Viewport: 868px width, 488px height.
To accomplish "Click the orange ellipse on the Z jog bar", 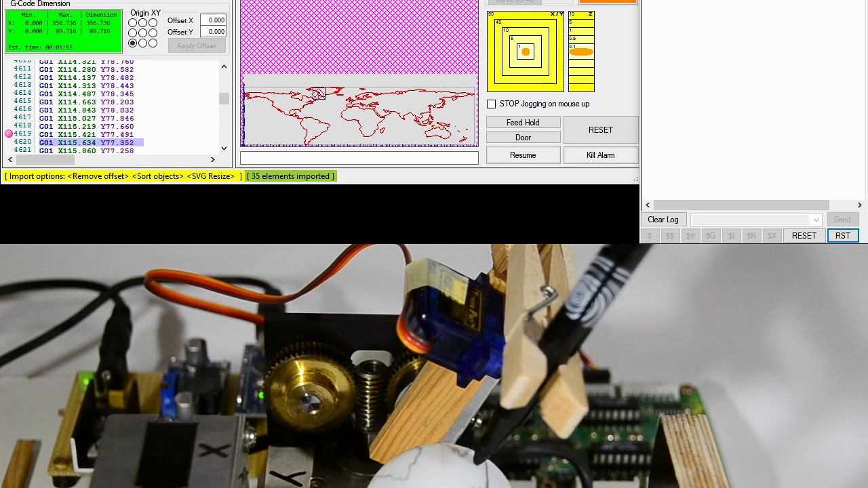I will [x=581, y=52].
